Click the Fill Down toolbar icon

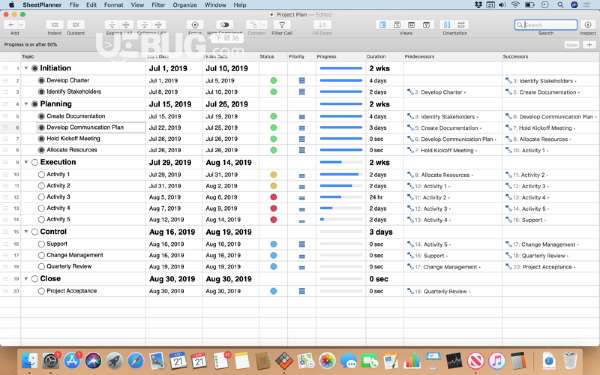coord(322,25)
